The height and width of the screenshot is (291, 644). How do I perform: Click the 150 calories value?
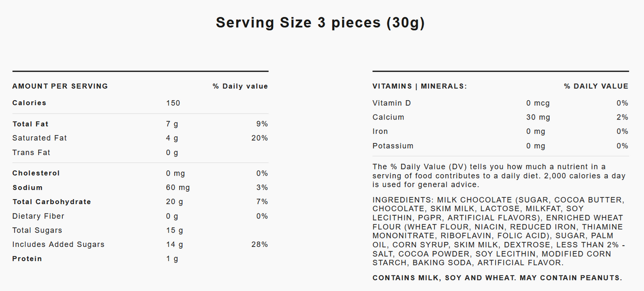pyautogui.click(x=173, y=103)
